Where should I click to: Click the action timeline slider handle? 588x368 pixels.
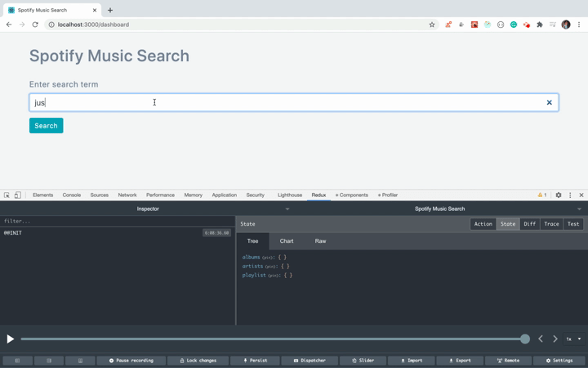click(x=525, y=339)
